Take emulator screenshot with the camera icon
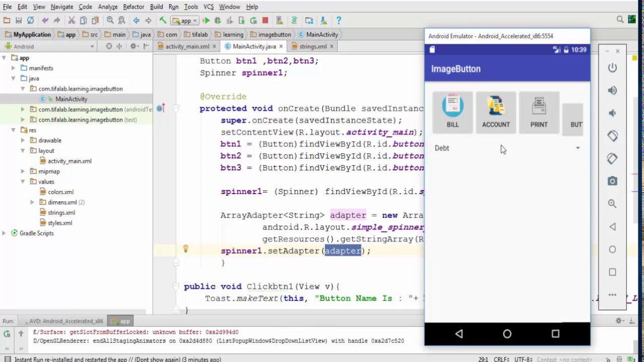Image resolution: width=644 pixels, height=362 pixels. [x=612, y=181]
